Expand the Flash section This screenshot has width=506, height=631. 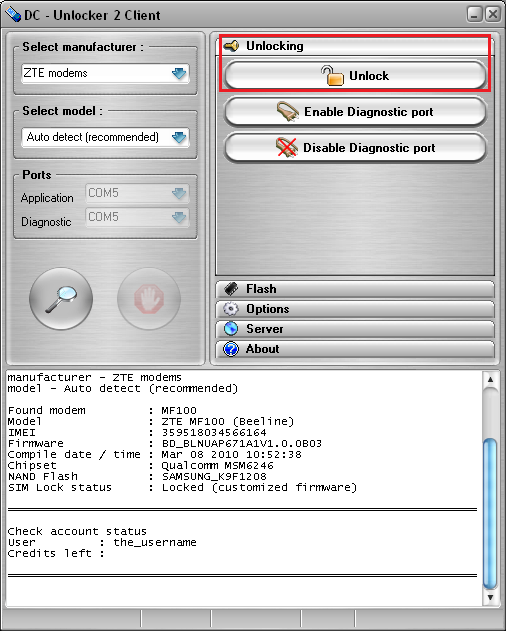355,289
